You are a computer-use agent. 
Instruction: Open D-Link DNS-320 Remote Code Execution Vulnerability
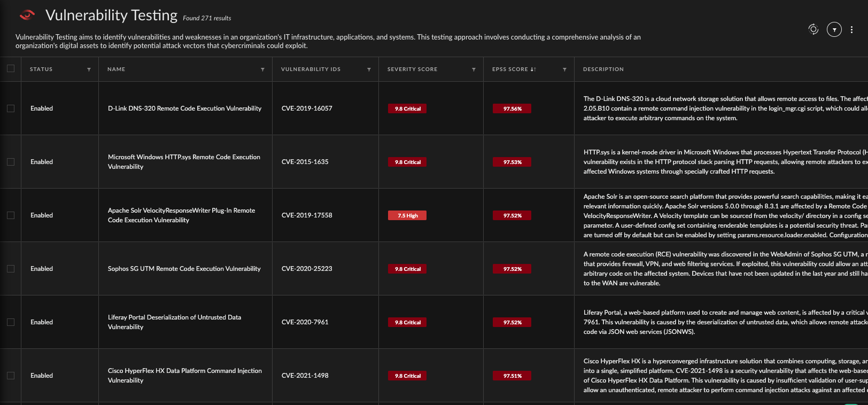tap(184, 108)
